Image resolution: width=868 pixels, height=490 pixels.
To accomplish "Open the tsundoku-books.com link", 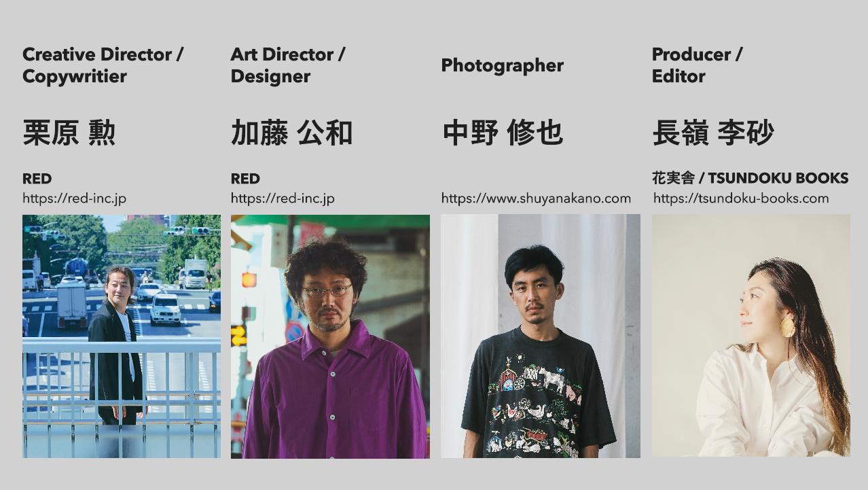I will pos(741,198).
